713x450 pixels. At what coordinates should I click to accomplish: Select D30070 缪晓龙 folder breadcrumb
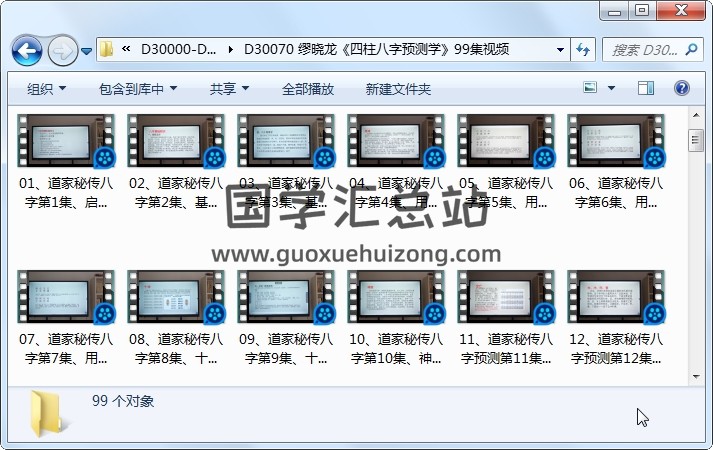(377, 49)
